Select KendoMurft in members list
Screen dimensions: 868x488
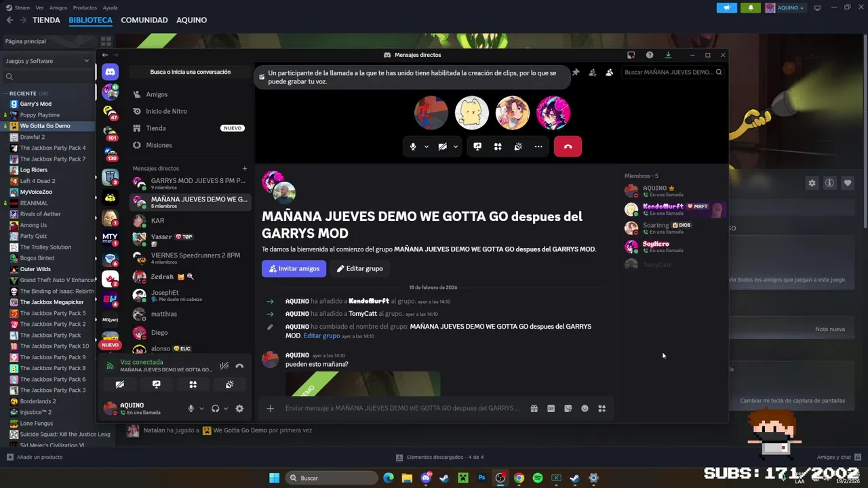click(674, 209)
